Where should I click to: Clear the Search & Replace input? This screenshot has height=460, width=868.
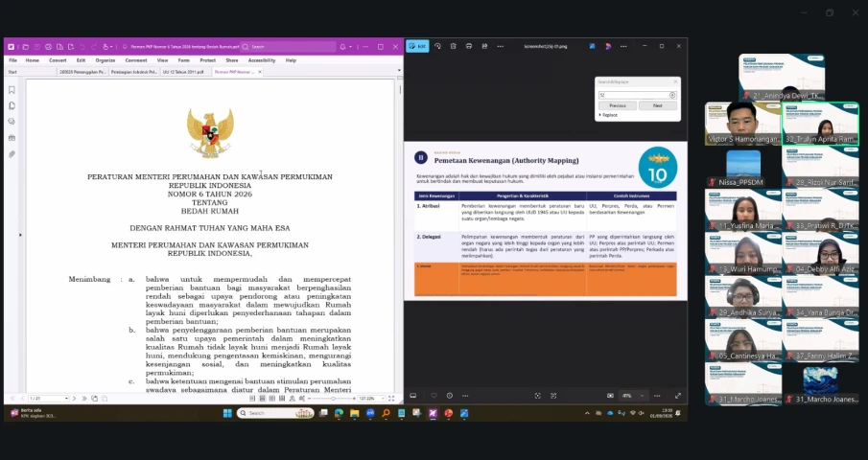672,95
